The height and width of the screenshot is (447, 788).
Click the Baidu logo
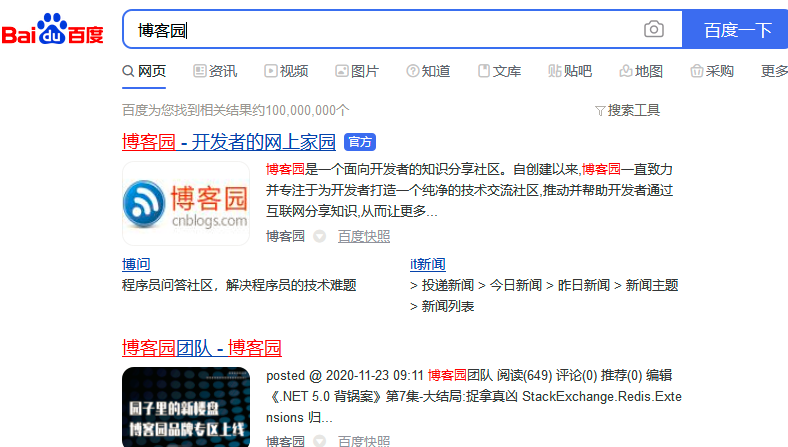[x=52, y=29]
